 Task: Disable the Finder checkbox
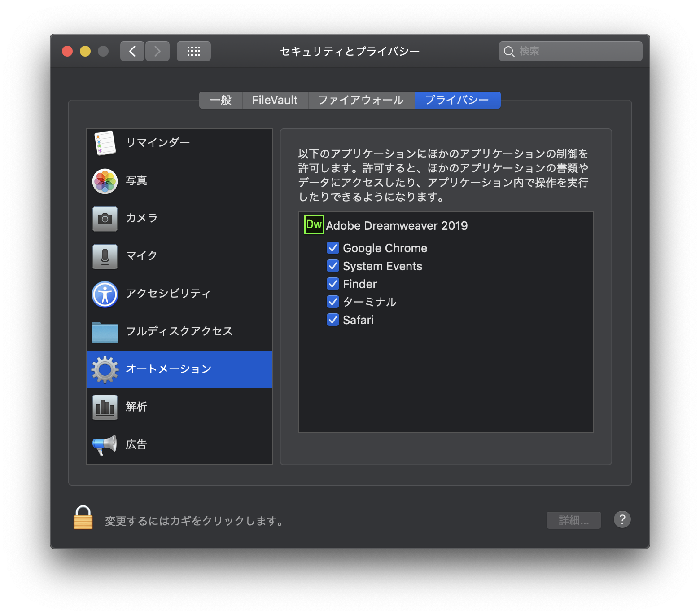coord(333,284)
